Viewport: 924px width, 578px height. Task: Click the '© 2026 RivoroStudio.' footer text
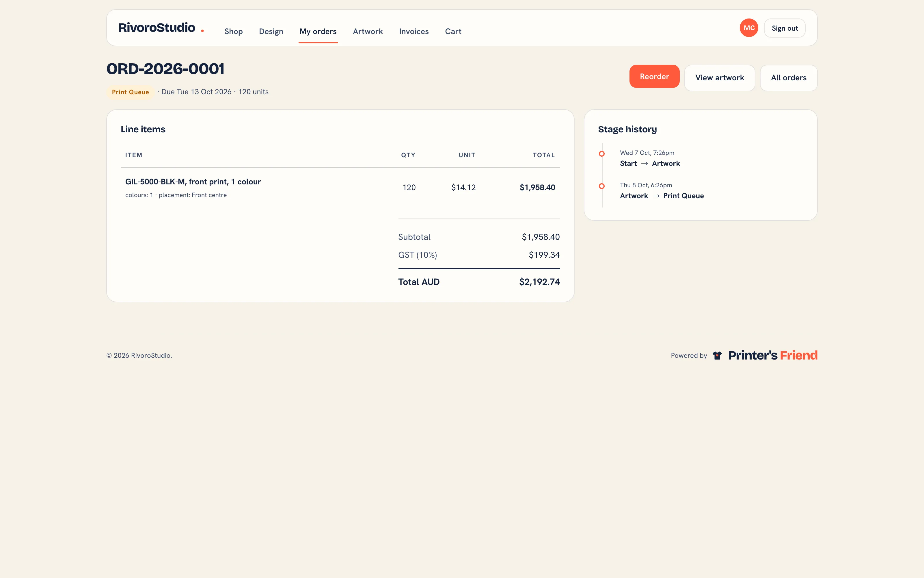click(x=139, y=355)
